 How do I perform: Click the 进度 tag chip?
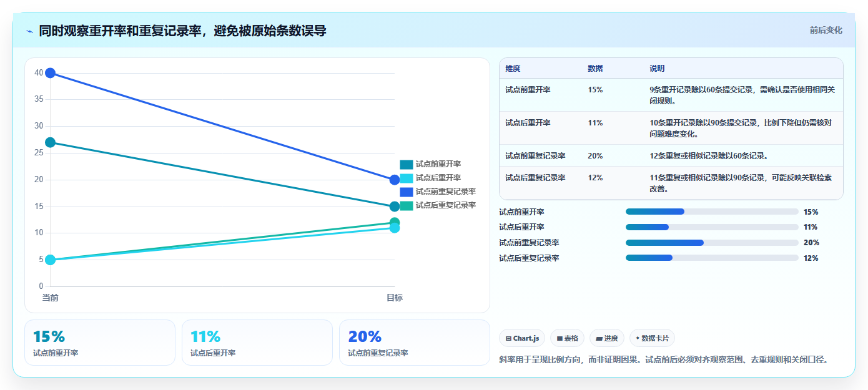607,338
